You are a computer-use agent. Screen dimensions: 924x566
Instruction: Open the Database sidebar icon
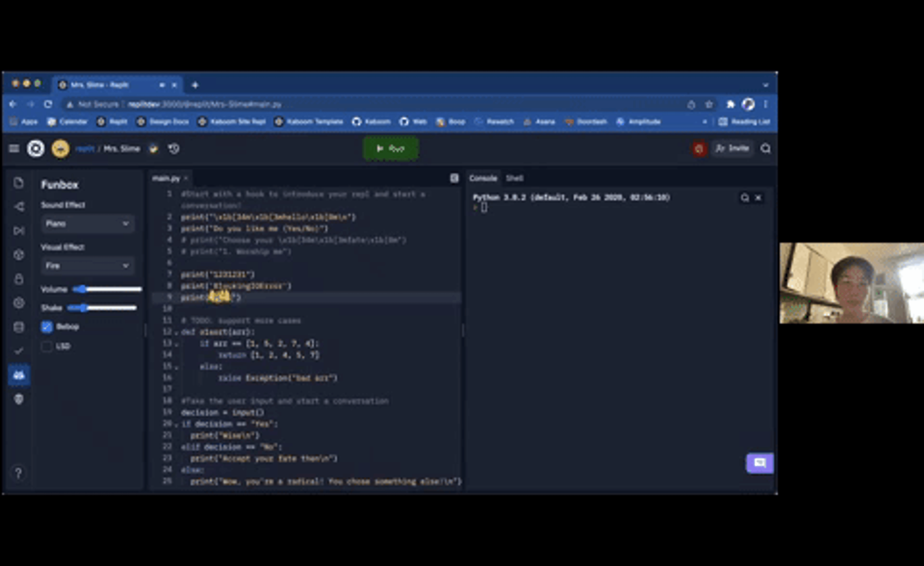(x=19, y=327)
